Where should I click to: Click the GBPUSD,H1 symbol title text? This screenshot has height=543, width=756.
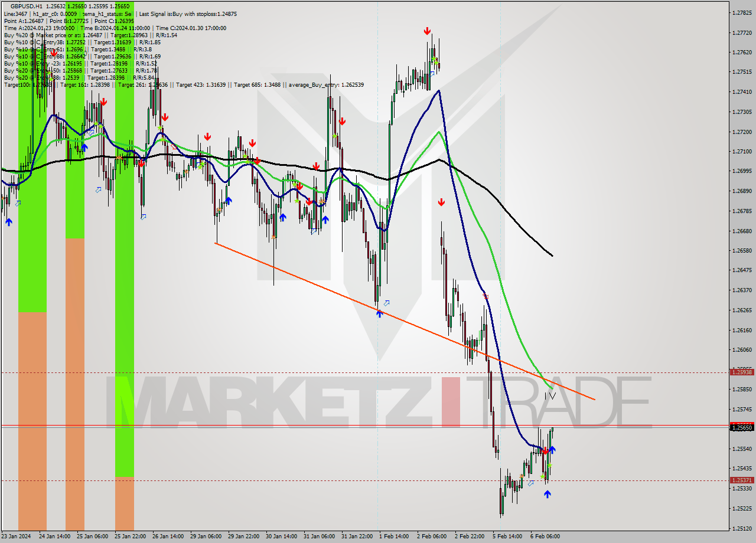tap(26, 6)
